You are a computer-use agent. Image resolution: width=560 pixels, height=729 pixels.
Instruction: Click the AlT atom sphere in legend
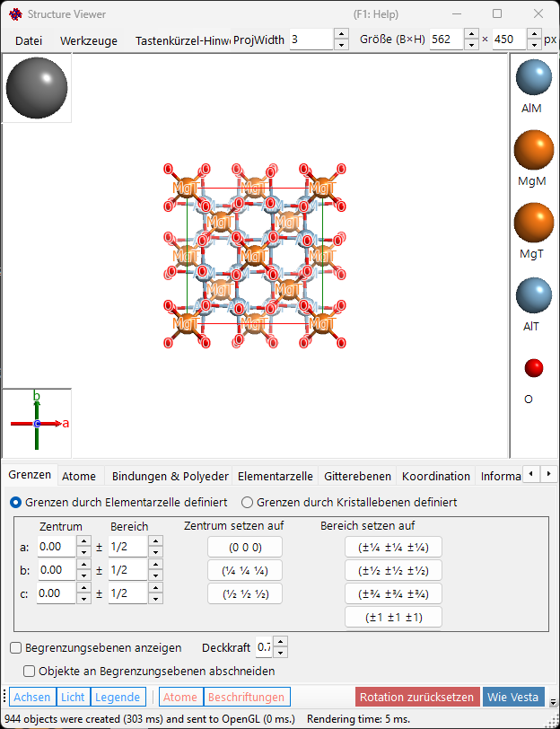coord(533,295)
